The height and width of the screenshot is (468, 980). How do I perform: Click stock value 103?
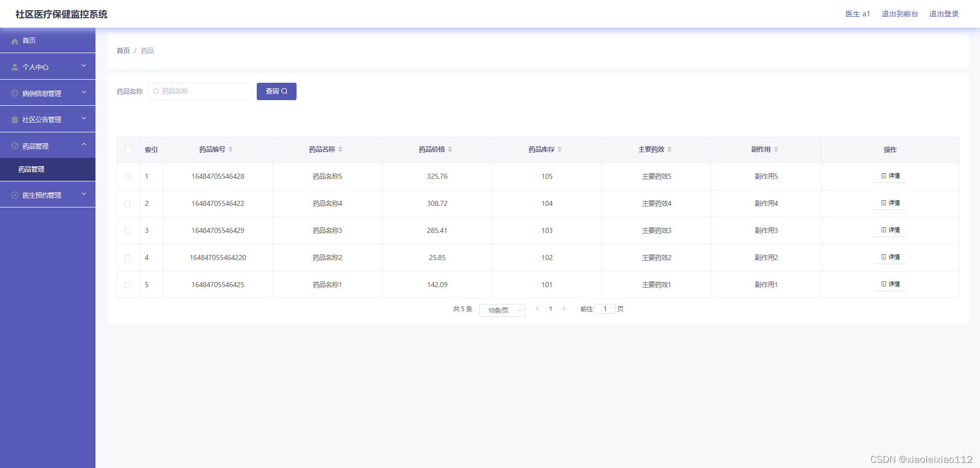[547, 230]
